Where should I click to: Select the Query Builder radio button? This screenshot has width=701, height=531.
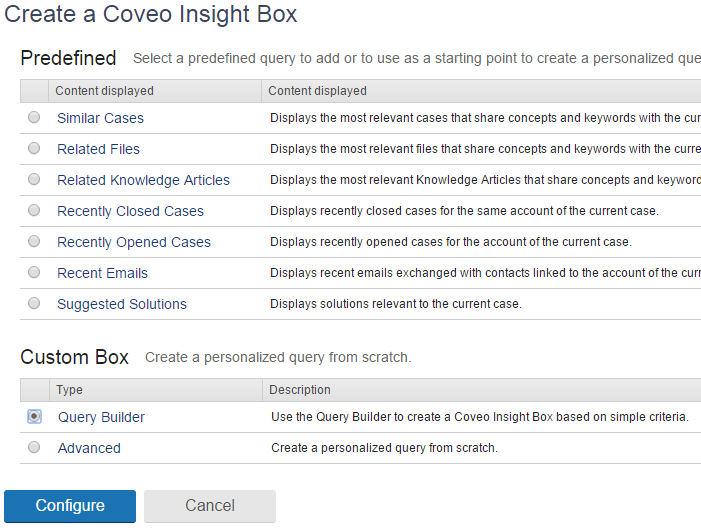click(x=34, y=416)
